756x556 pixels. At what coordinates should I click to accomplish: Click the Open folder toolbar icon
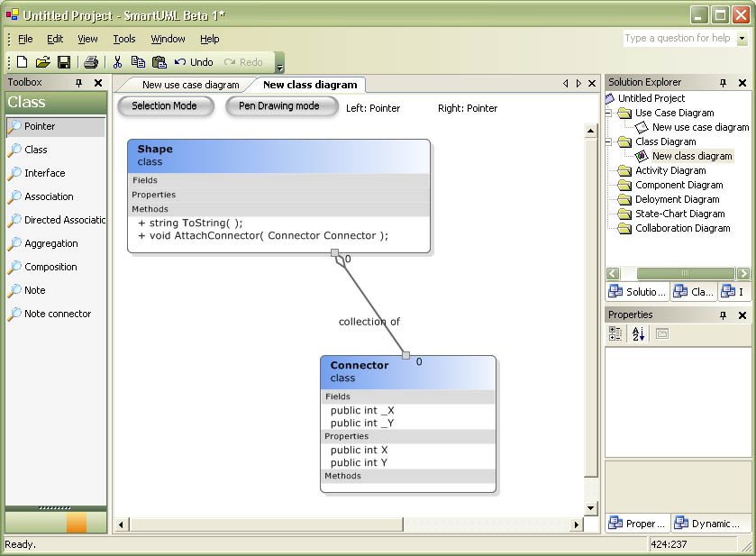(42, 62)
